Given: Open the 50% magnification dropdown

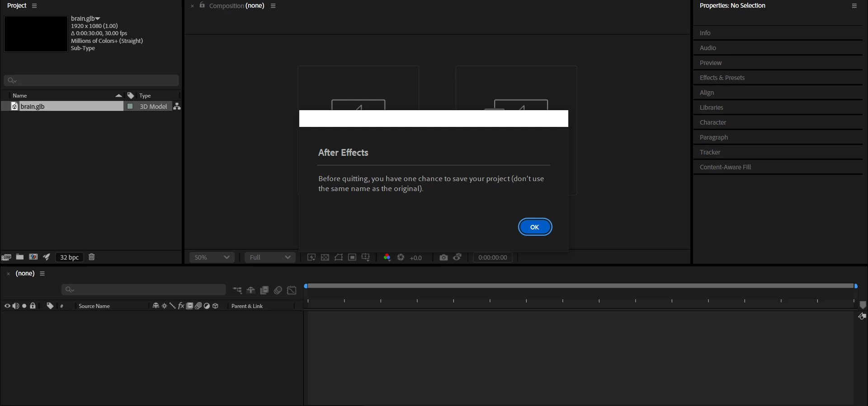Looking at the screenshot, I should coord(212,257).
